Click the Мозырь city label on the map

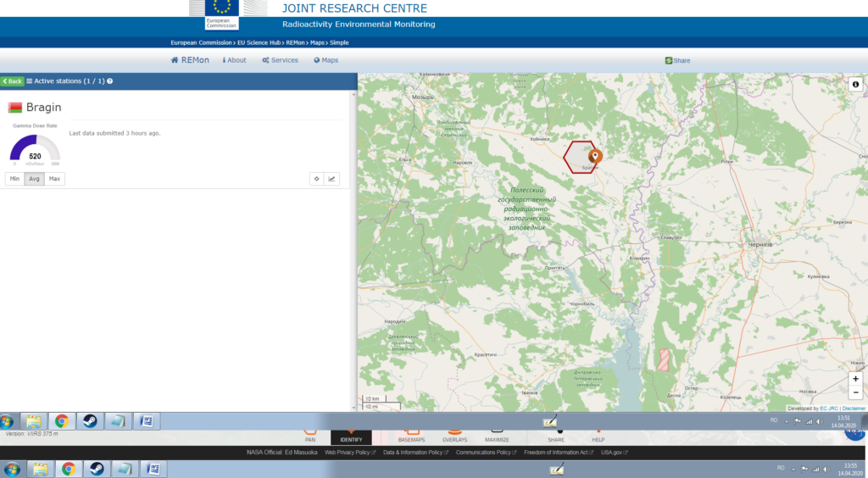point(422,97)
